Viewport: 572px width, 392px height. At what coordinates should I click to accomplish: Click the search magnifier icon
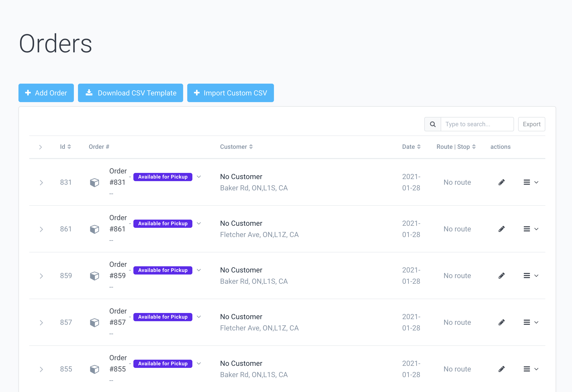coord(433,124)
